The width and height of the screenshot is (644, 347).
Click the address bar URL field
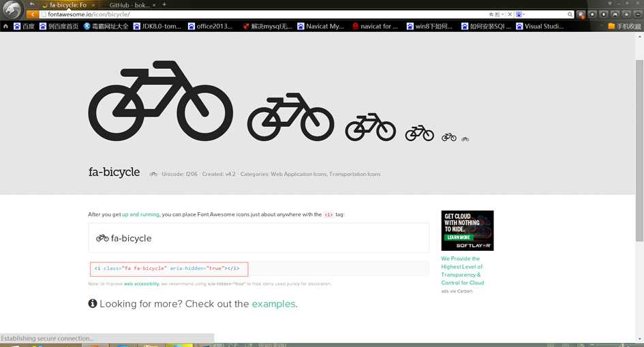(263, 14)
